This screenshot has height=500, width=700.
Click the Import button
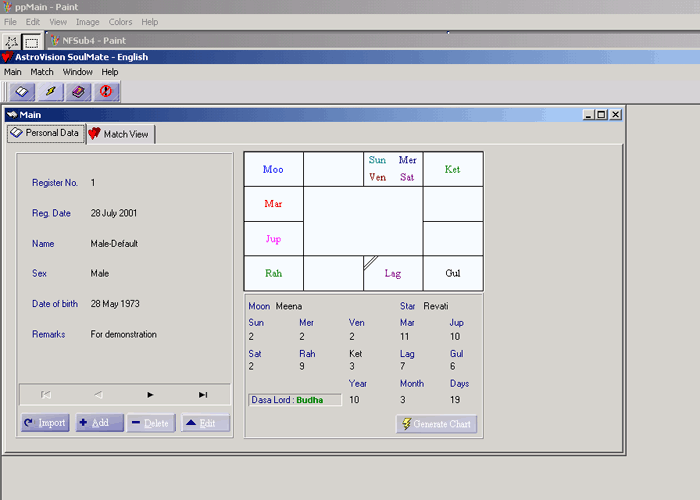45,423
